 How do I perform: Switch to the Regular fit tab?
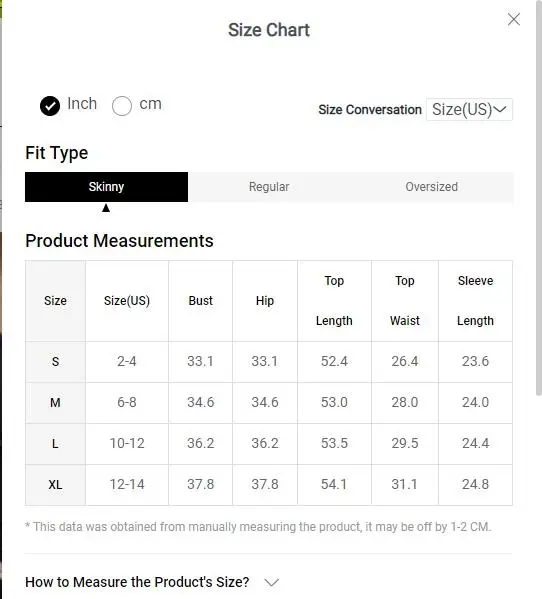(269, 187)
